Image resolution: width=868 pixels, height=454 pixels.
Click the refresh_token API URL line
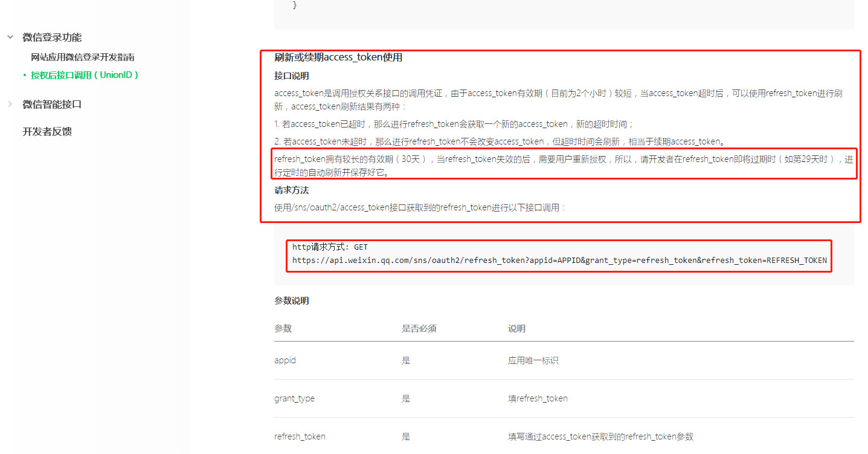coord(559,260)
